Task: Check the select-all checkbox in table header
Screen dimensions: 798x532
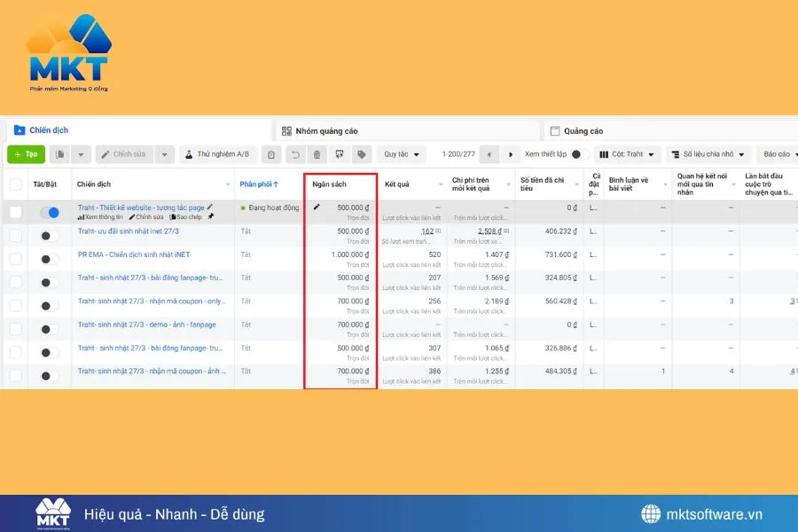Action: (16, 184)
